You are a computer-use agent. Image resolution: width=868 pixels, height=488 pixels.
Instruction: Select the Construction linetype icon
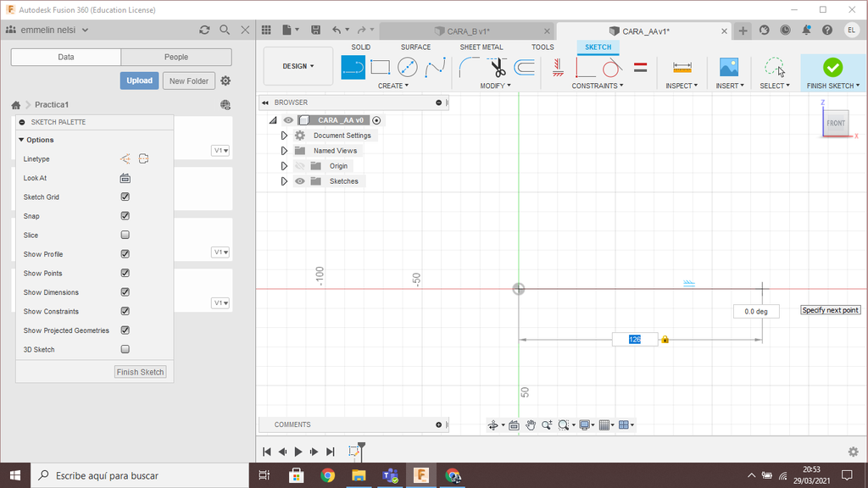tap(125, 158)
